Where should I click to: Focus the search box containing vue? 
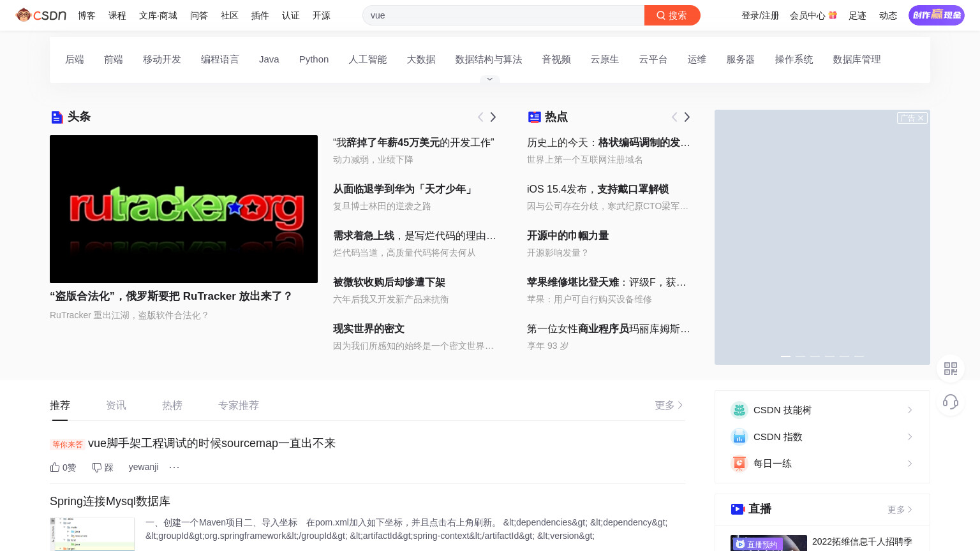[x=503, y=15]
